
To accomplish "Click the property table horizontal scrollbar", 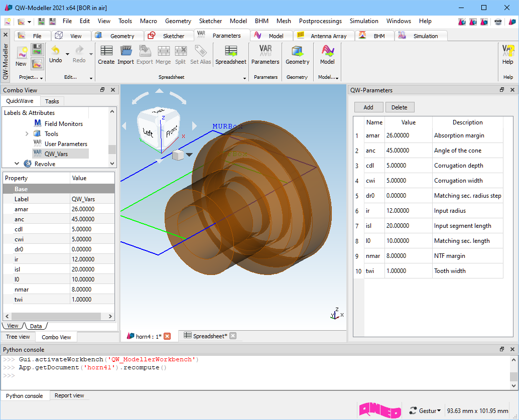I will 56,316.
